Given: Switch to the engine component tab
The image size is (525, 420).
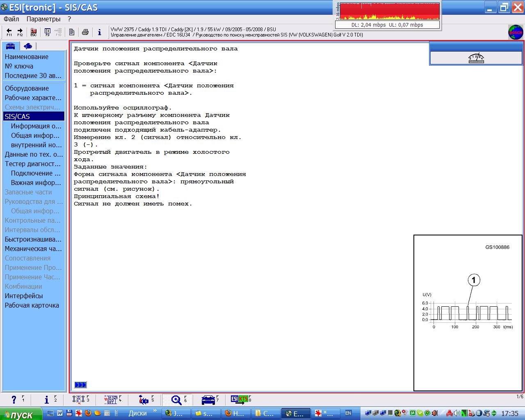Looking at the screenshot, I should point(28,46).
